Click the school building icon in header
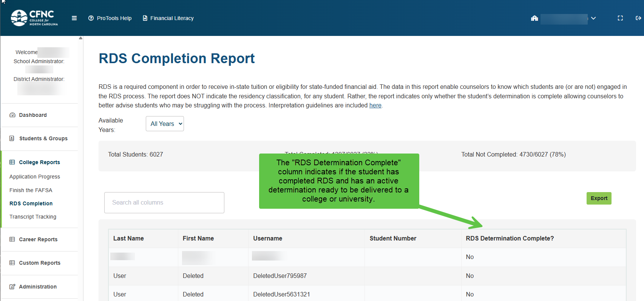The height and width of the screenshot is (301, 644). [x=534, y=18]
